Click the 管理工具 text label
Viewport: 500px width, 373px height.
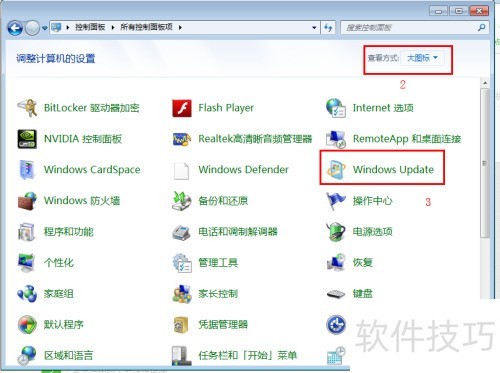[x=218, y=263]
